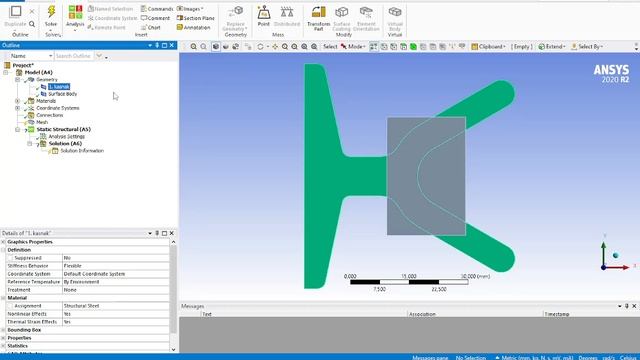Viewport: 640px width, 360px height.
Task: Open the Select Mode dropdown
Action: (353, 47)
